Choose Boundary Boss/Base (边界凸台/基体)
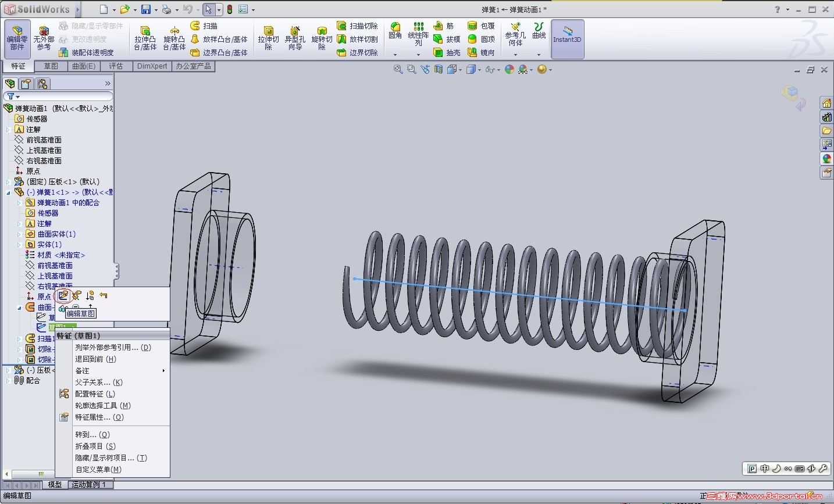Image resolution: width=834 pixels, height=504 pixels. tap(219, 52)
